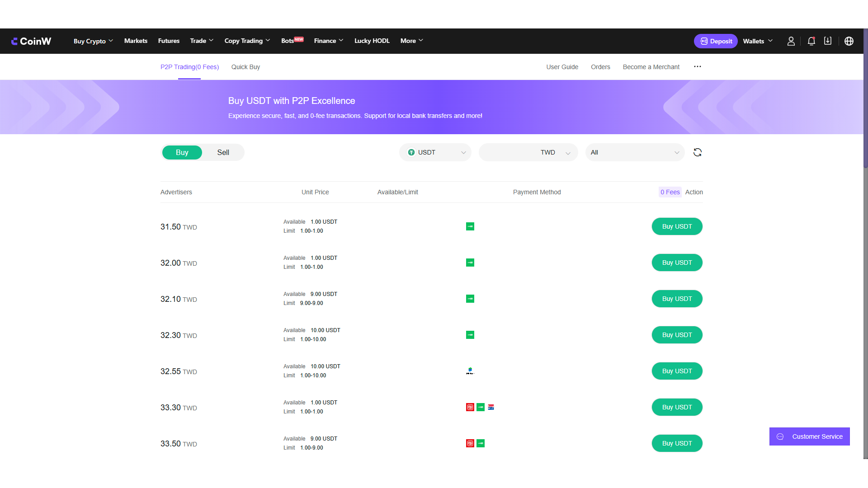Click payment icon in 31.50 TWD row
This screenshot has width=868, height=488.
tap(470, 226)
